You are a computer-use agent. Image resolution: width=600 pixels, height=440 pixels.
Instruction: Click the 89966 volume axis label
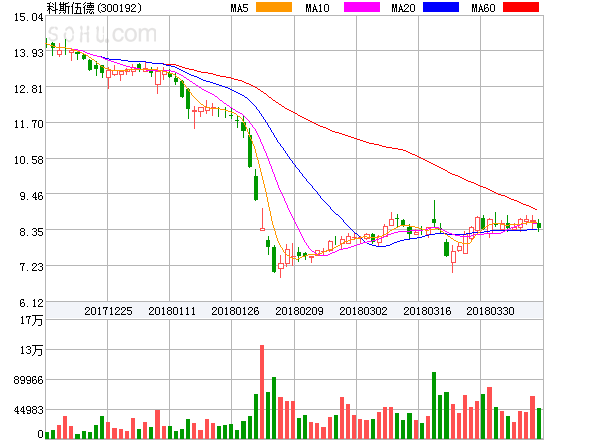pyautogui.click(x=29, y=380)
